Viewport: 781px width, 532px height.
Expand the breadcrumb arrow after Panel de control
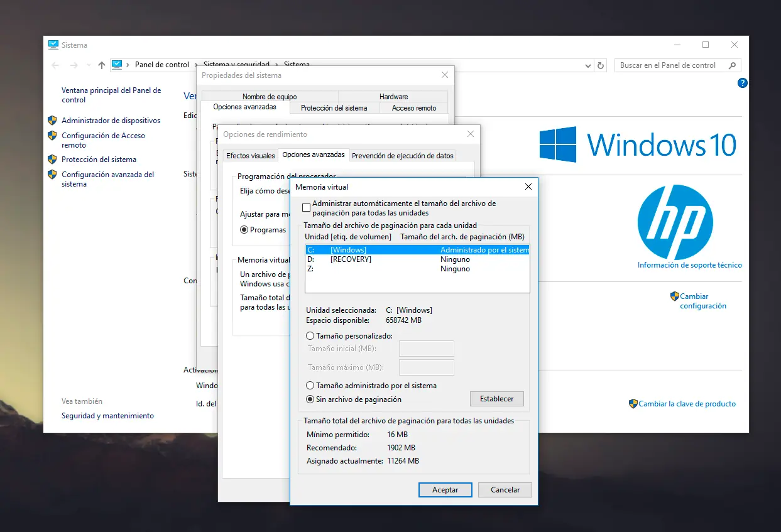tap(194, 65)
